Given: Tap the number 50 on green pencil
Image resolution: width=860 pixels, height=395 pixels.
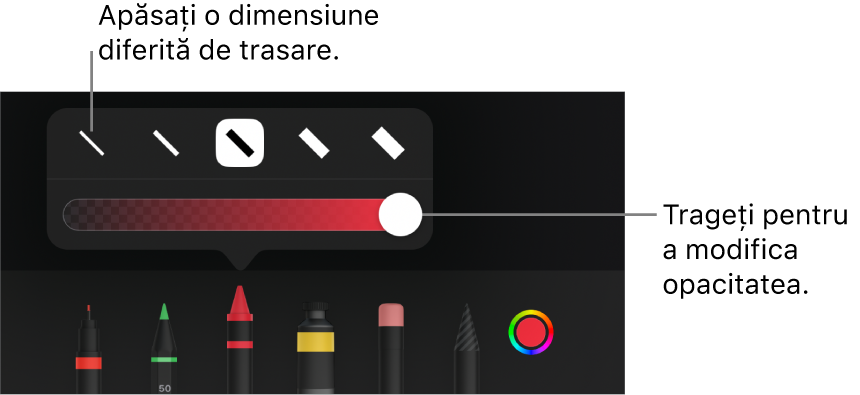Looking at the screenshot, I should click(164, 388).
